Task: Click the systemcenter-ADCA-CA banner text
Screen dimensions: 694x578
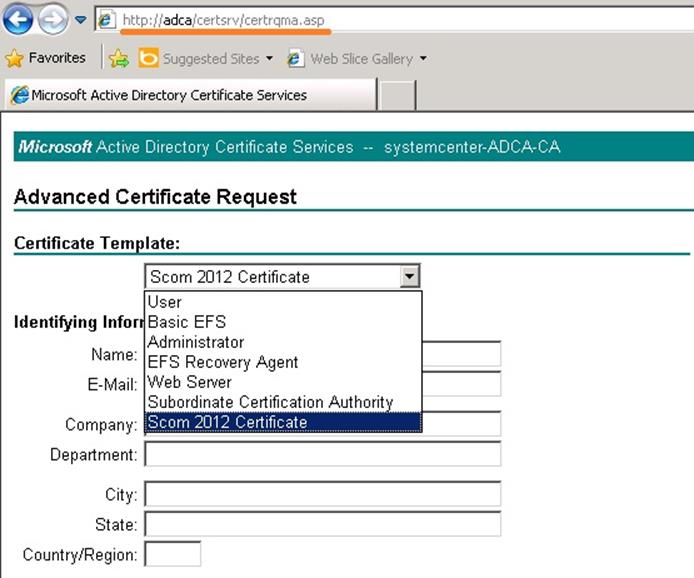Action: (472, 146)
